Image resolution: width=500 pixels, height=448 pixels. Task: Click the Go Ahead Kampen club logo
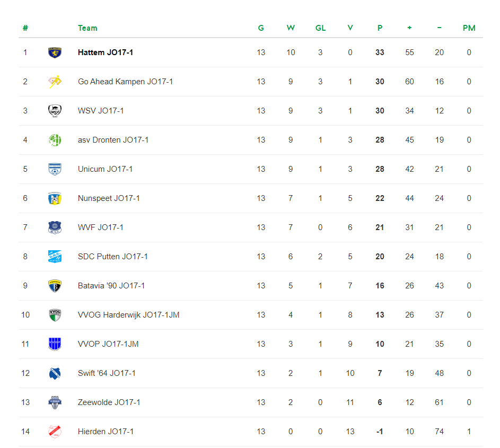(55, 82)
